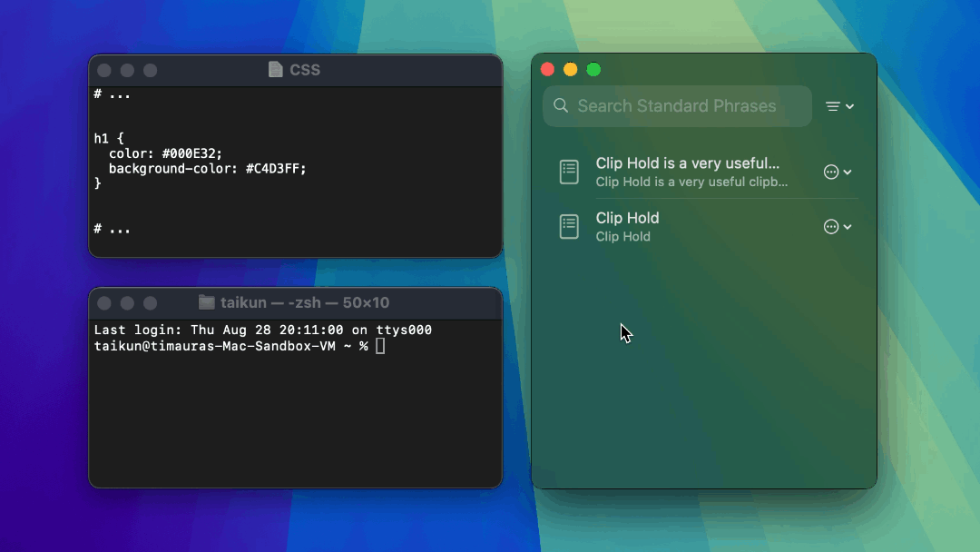Minimize the Standard Phrases window with yellow button
The width and height of the screenshot is (980, 552).
click(571, 70)
